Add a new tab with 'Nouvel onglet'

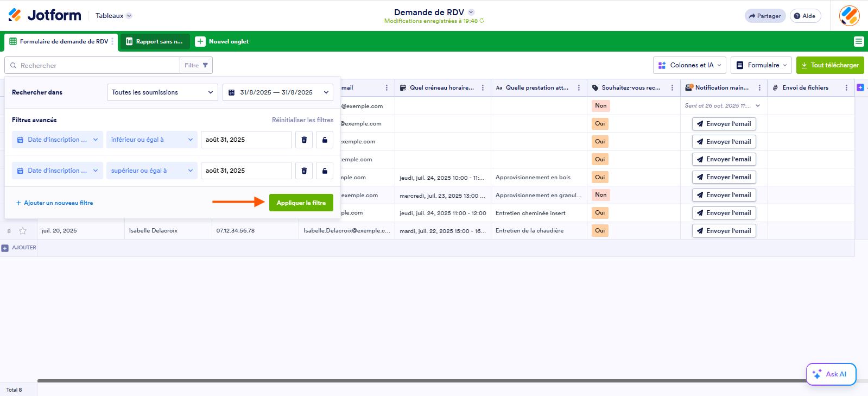(x=222, y=41)
